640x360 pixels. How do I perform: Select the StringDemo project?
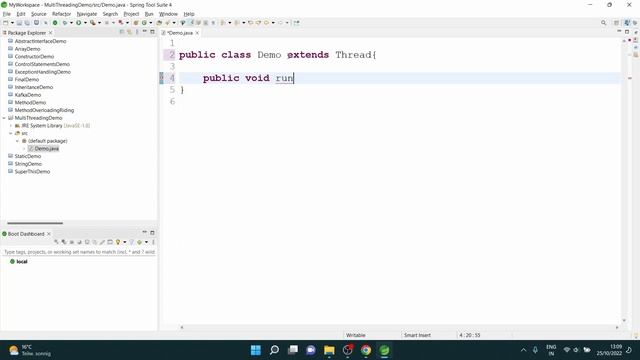coord(28,164)
